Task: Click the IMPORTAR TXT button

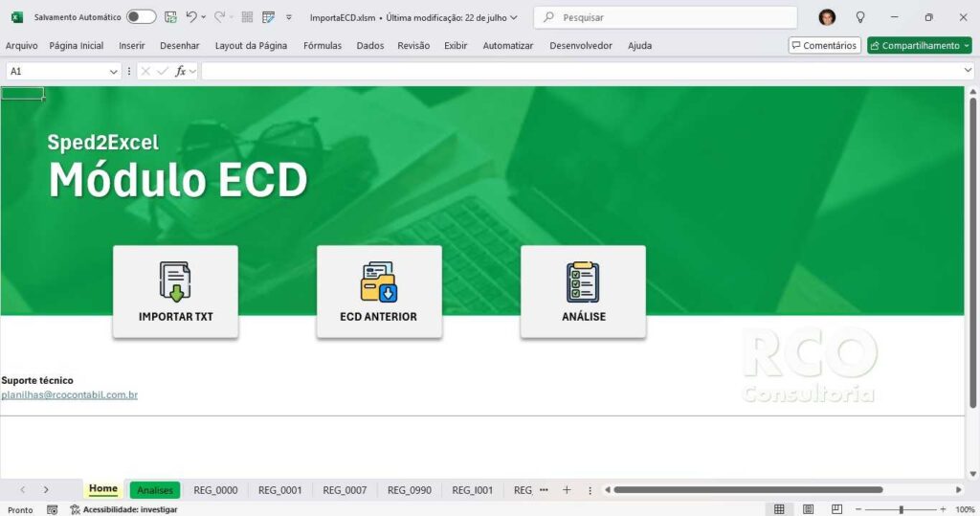Action: [176, 292]
